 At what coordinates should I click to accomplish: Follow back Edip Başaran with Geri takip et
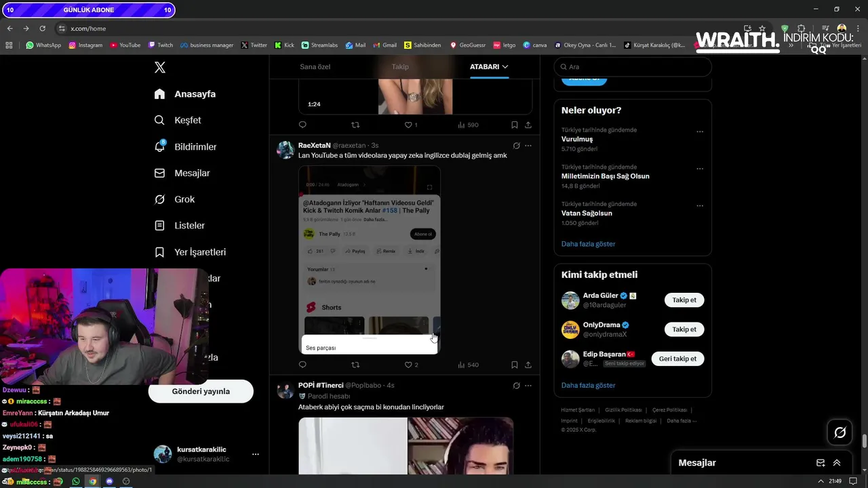677,359
